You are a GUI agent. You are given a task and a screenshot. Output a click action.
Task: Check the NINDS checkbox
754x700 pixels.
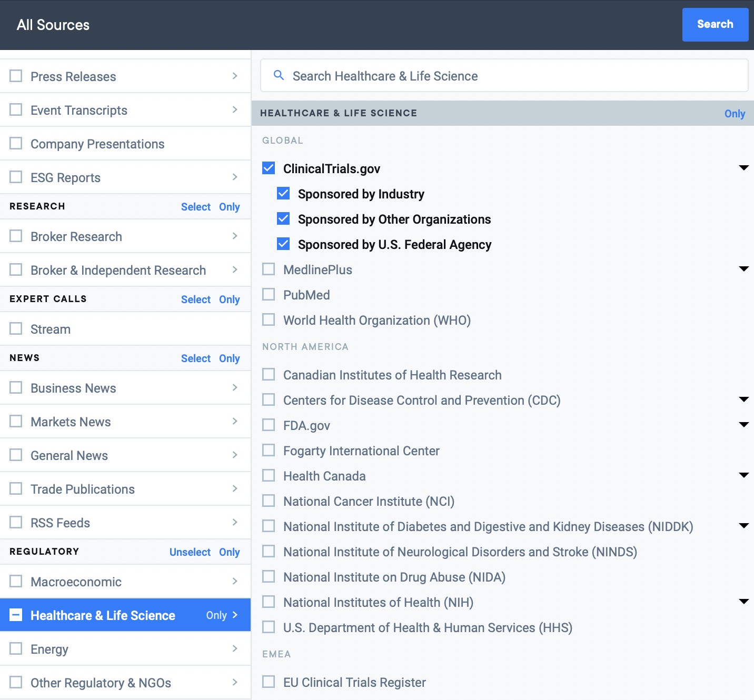(269, 551)
